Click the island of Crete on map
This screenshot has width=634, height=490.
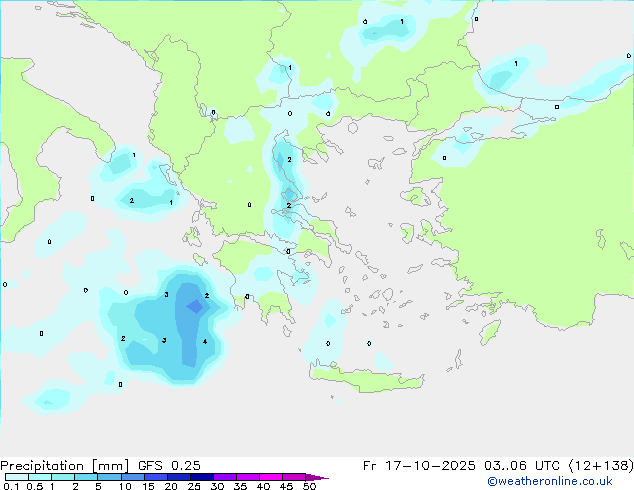point(366,380)
